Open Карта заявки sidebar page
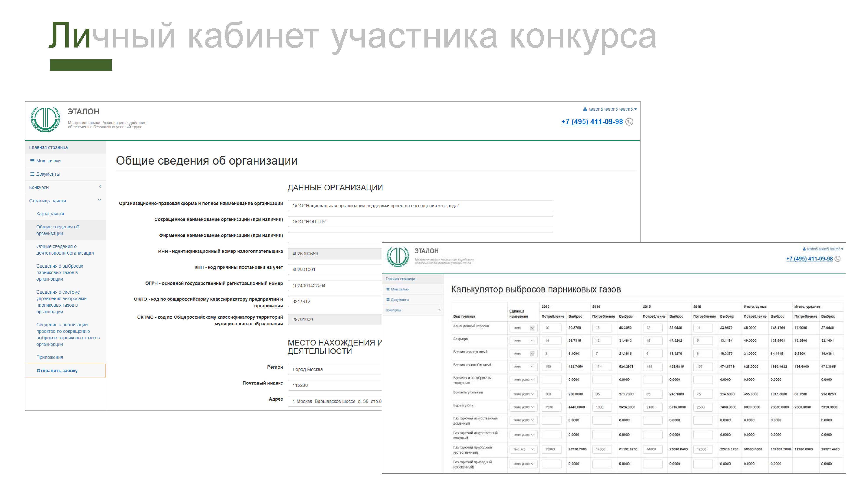868x488 pixels. point(50,214)
